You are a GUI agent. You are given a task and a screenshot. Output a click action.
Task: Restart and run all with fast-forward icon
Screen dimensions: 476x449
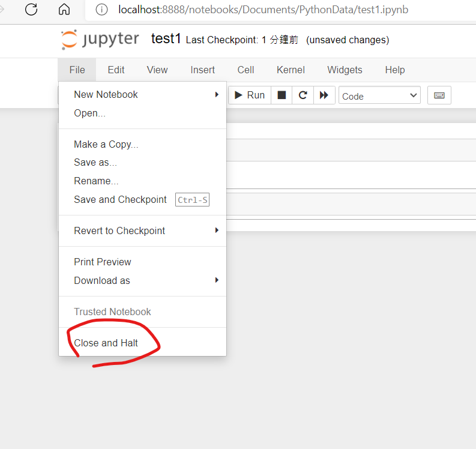point(324,95)
